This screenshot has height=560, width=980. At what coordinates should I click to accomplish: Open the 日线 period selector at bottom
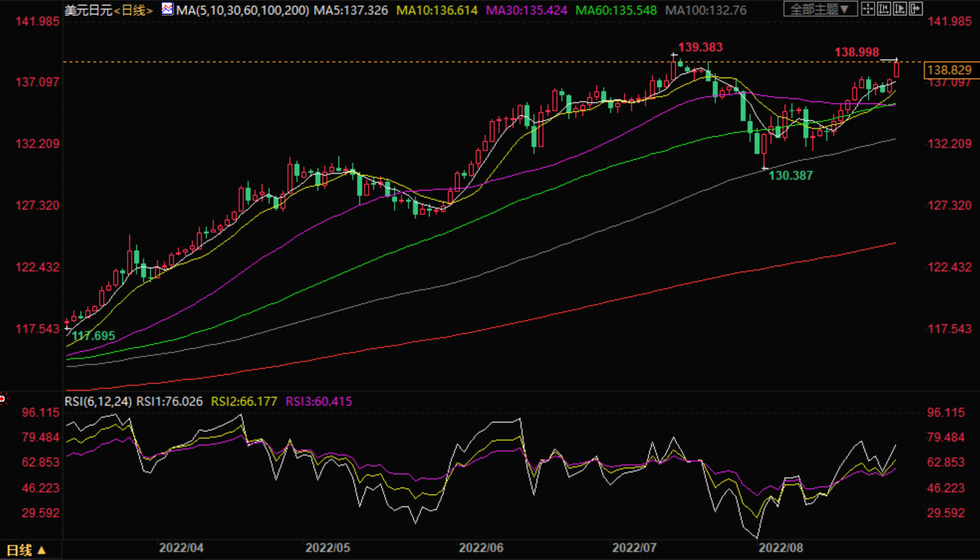click(27, 550)
